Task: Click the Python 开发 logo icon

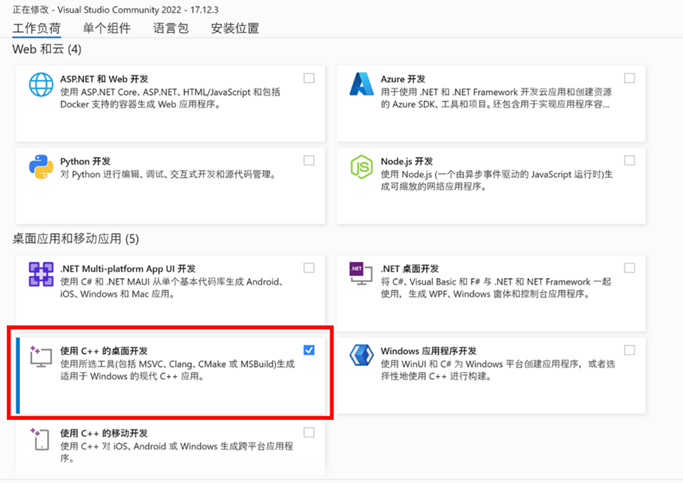Action: (41, 167)
